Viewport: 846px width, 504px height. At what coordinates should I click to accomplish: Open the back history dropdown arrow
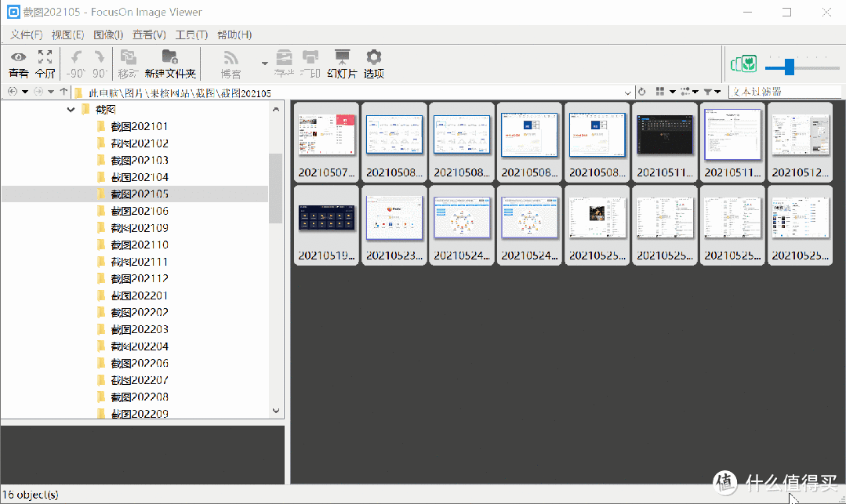(x=25, y=92)
